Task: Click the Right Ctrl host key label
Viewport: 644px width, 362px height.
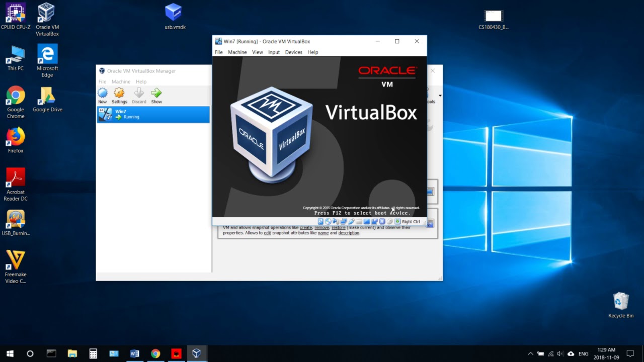Action: tap(411, 222)
